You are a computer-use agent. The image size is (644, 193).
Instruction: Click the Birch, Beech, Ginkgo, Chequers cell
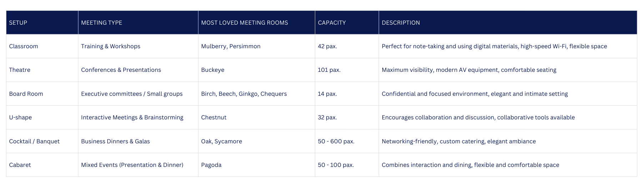[x=244, y=94]
